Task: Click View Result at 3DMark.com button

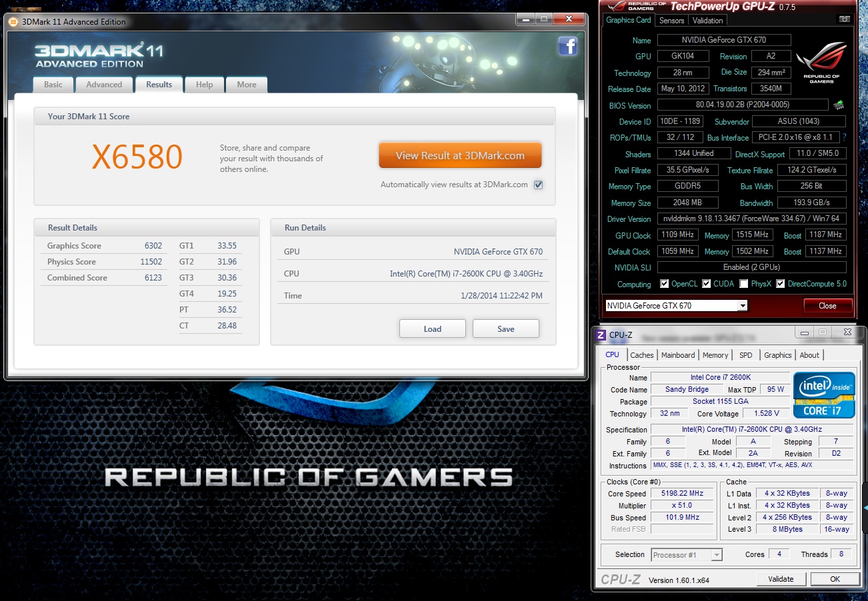Action: pos(460,155)
